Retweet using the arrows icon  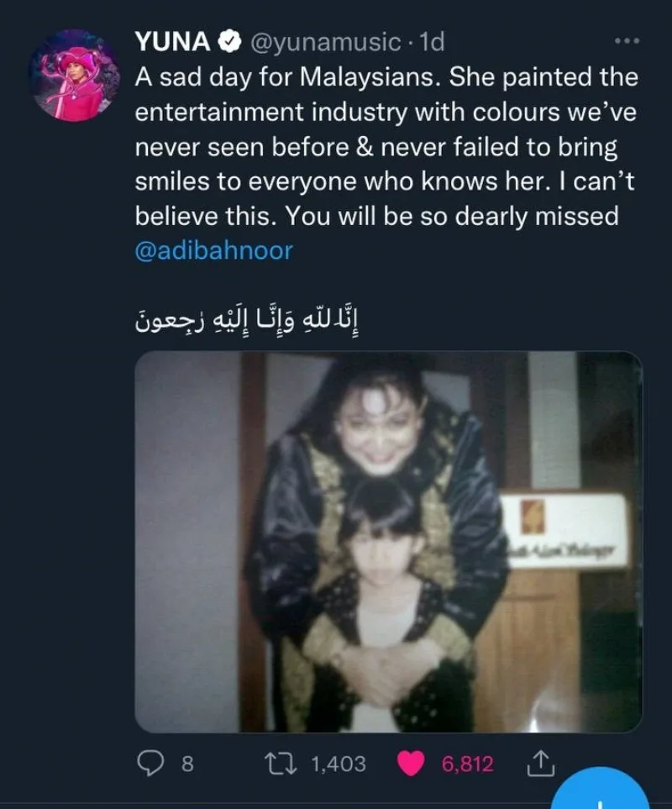[x=281, y=764]
